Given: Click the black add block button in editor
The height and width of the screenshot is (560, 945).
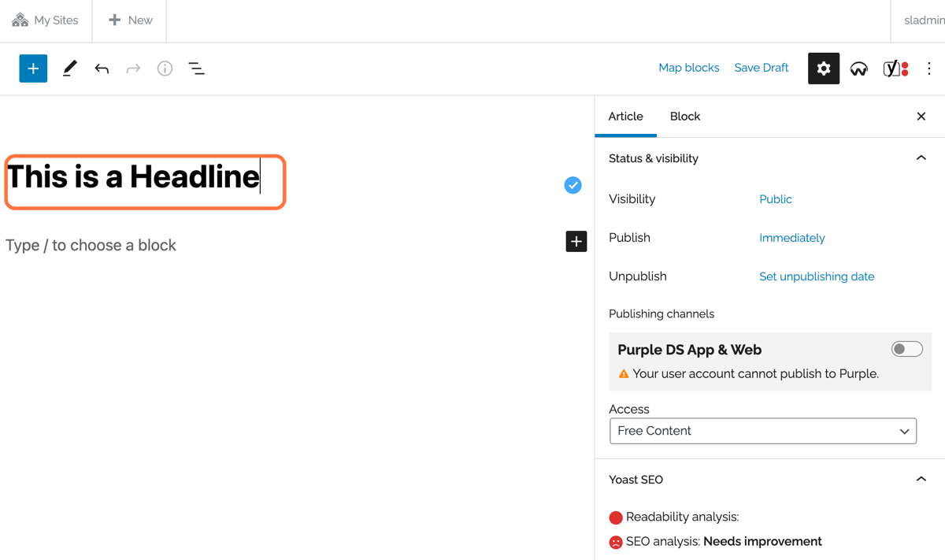Looking at the screenshot, I should [x=576, y=241].
